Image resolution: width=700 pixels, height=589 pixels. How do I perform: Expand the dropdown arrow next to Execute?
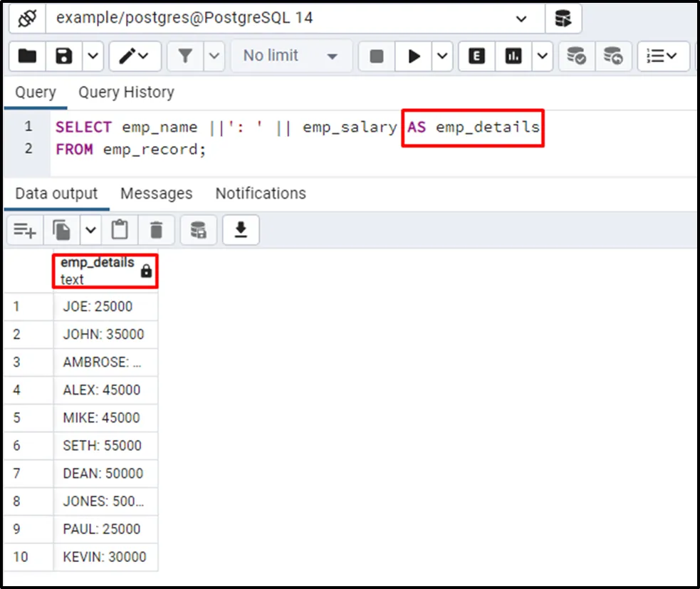pyautogui.click(x=442, y=56)
